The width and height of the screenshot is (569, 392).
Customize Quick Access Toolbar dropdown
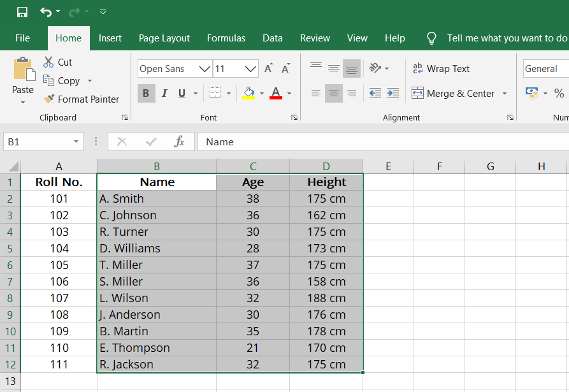click(103, 12)
